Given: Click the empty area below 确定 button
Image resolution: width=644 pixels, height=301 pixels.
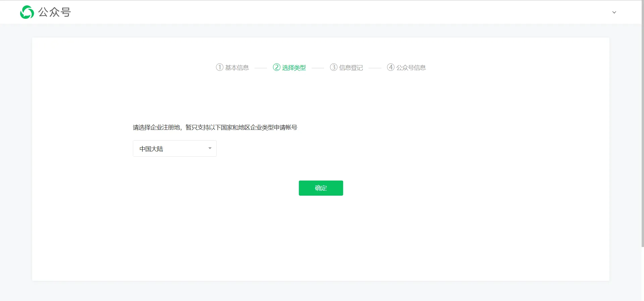Looking at the screenshot, I should [321, 235].
